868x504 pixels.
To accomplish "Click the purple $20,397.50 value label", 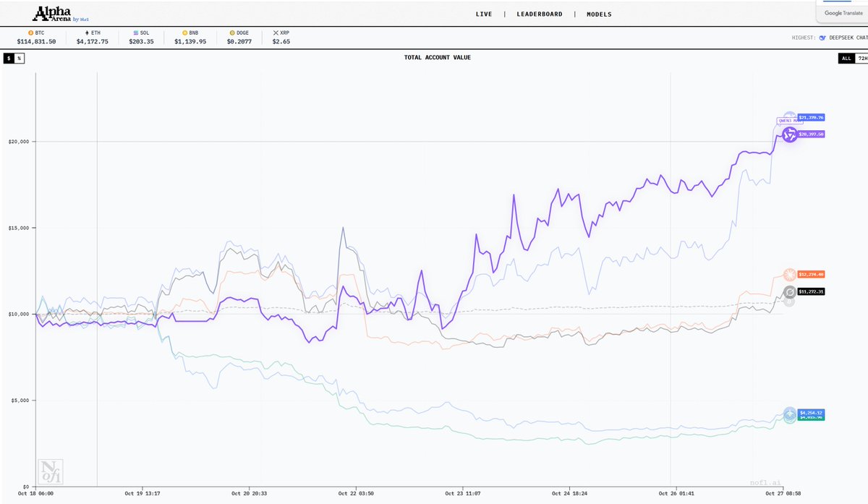I will point(812,134).
